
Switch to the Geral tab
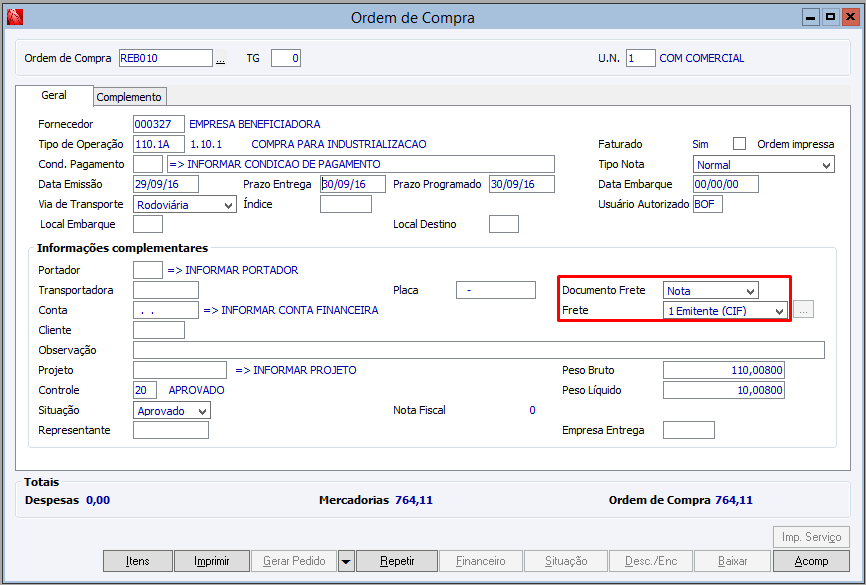pos(54,96)
